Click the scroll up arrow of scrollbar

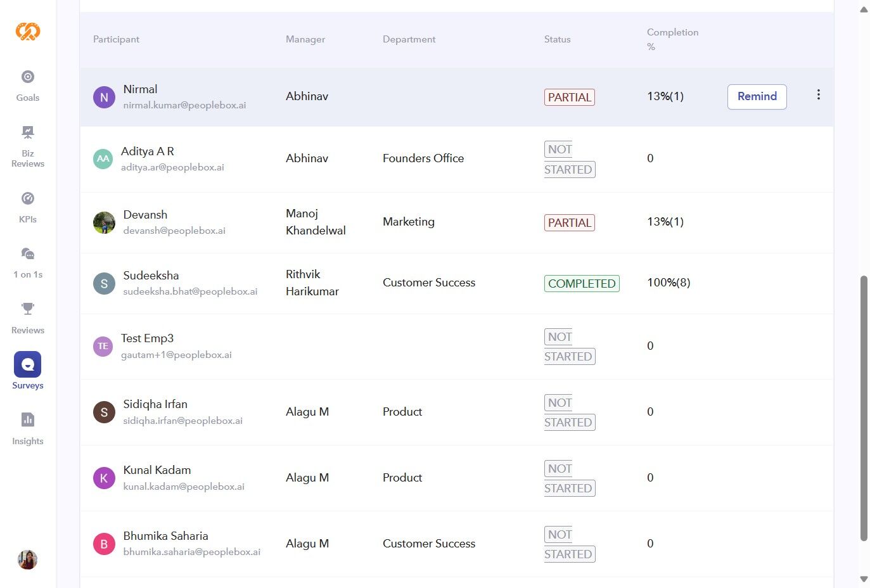[864, 10]
